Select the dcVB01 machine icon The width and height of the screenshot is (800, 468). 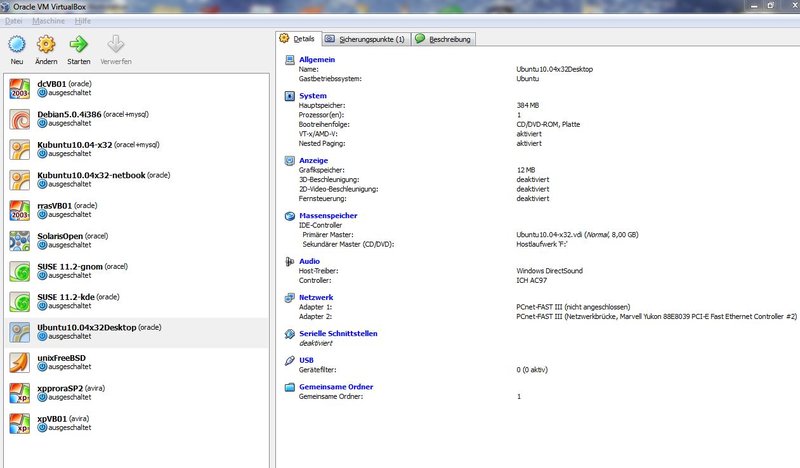pyautogui.click(x=20, y=88)
